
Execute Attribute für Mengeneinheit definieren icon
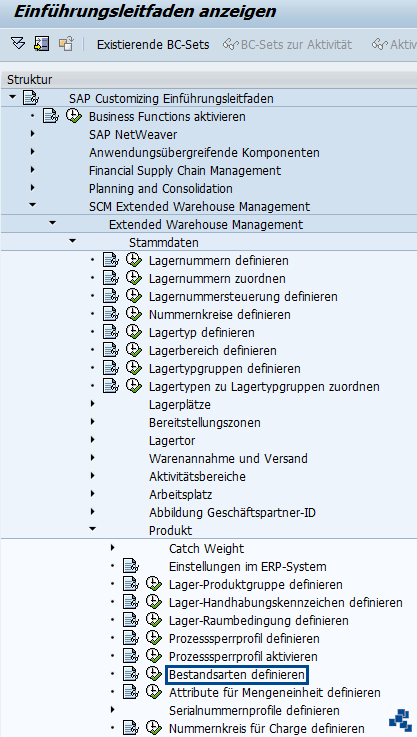[154, 692]
